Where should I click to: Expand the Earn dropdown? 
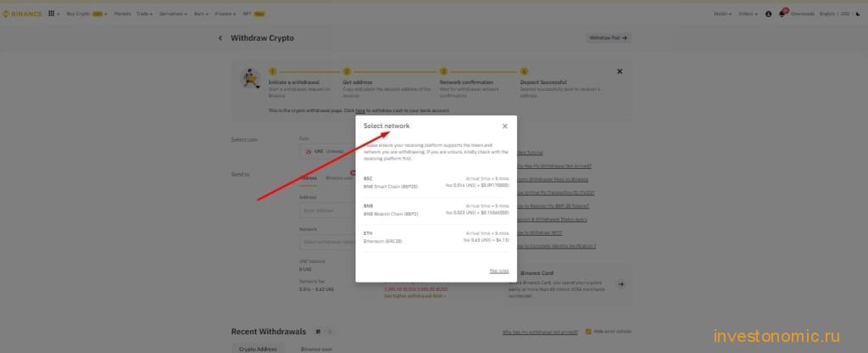[201, 14]
